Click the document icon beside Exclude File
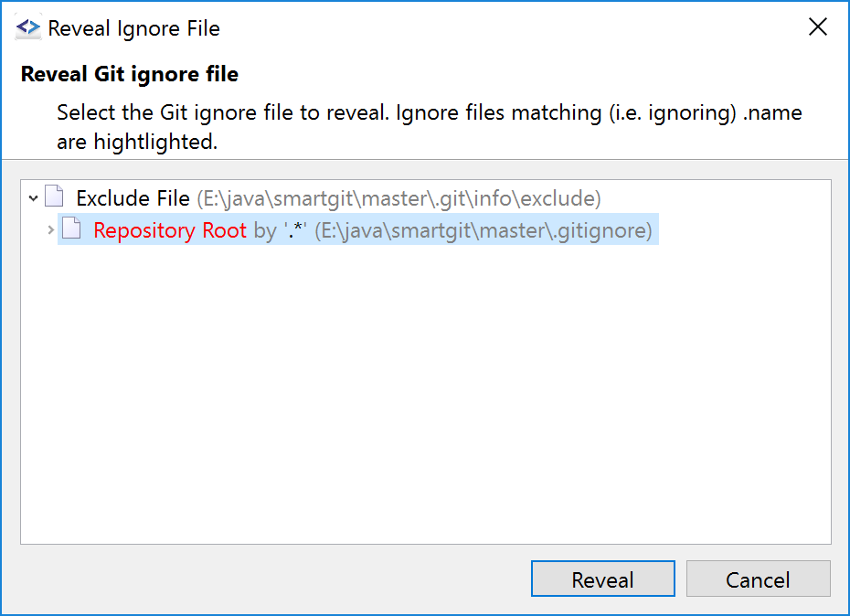The height and width of the screenshot is (616, 850). point(53,196)
